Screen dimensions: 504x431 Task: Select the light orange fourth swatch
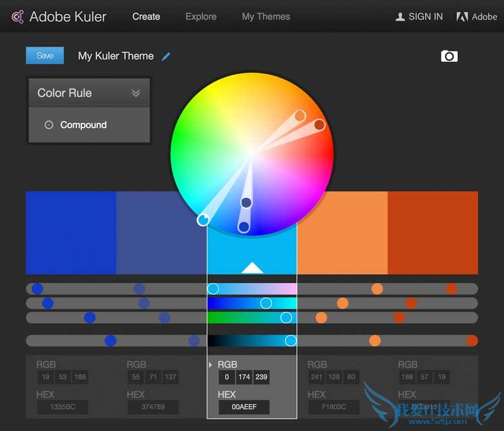coord(342,233)
